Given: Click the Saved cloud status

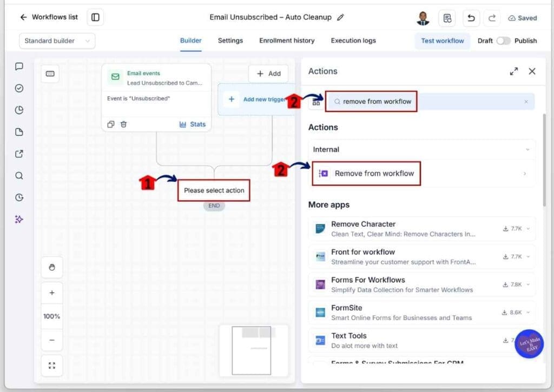Looking at the screenshot, I should 522,18.
